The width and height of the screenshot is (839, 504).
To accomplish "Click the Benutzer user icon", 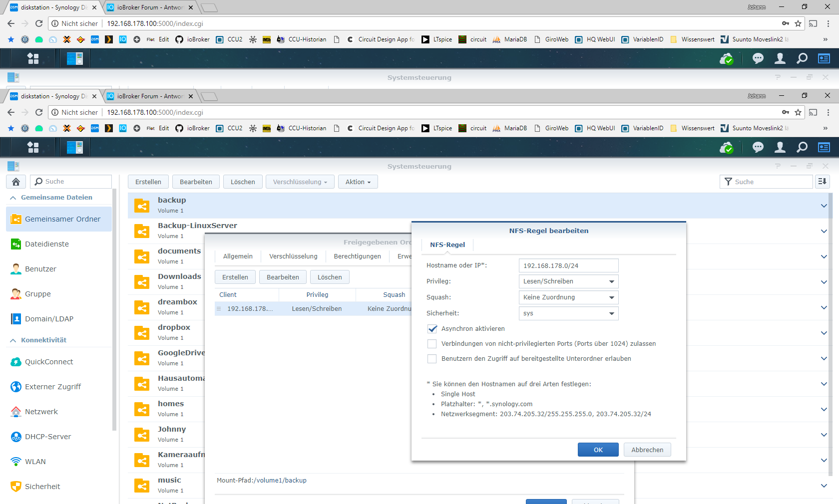I will (x=16, y=269).
